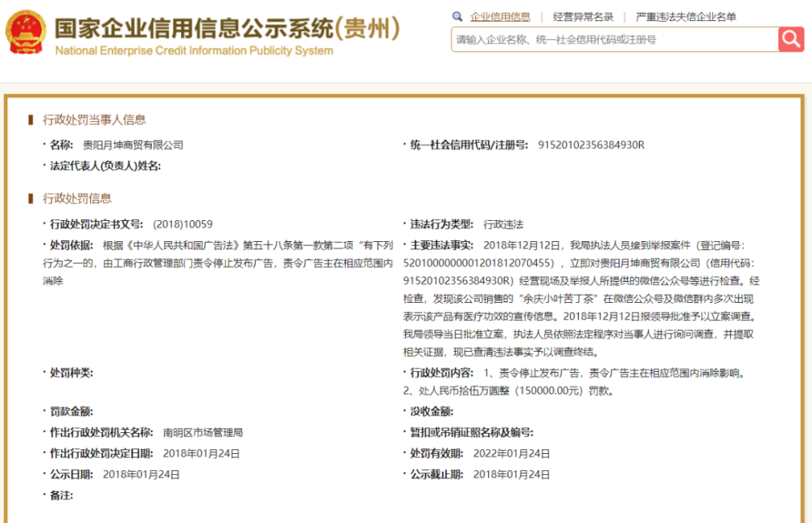The width and height of the screenshot is (812, 523).
Task: Click the 行政违法 violation type value
Action: point(503,224)
